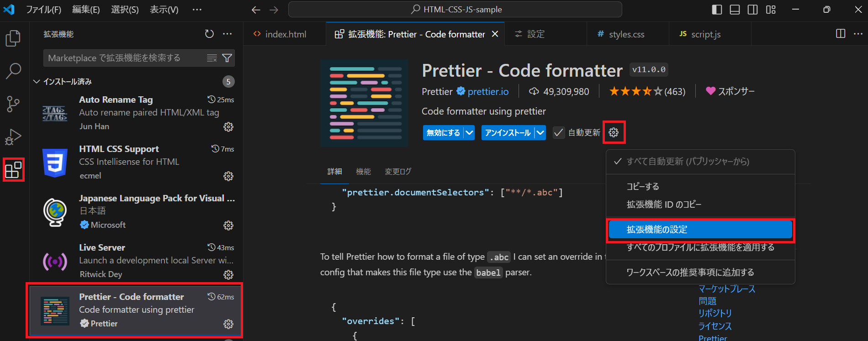Open manage gear for Auto Rename Tag

(x=228, y=127)
